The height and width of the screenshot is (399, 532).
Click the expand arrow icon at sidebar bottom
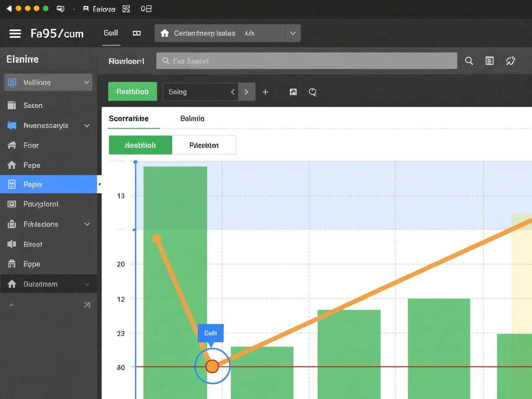pyautogui.click(x=86, y=305)
